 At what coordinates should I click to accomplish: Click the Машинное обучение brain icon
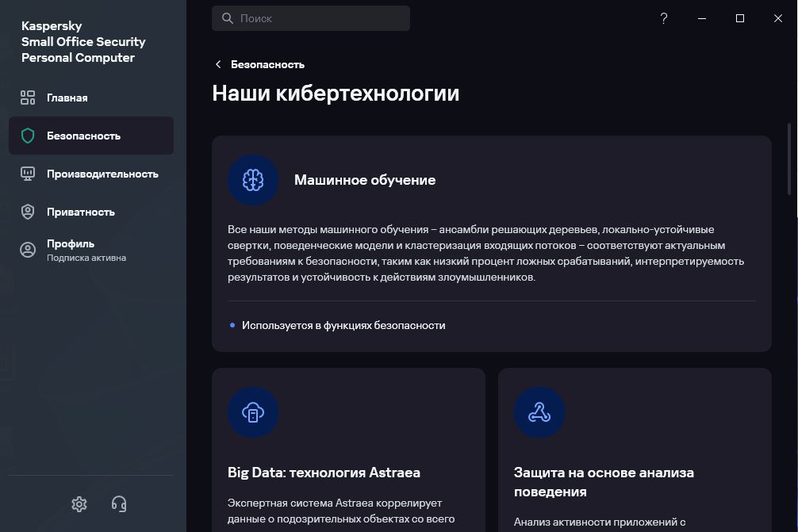coord(253,180)
